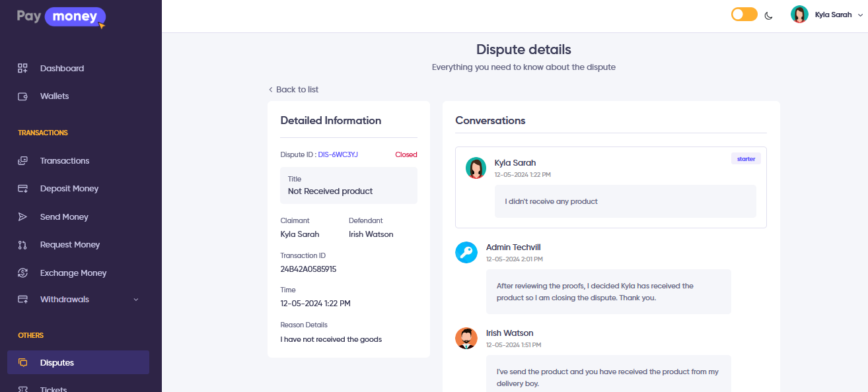The height and width of the screenshot is (392, 868).
Task: Click the Dashboard grid icon in sidebar
Action: click(22, 69)
